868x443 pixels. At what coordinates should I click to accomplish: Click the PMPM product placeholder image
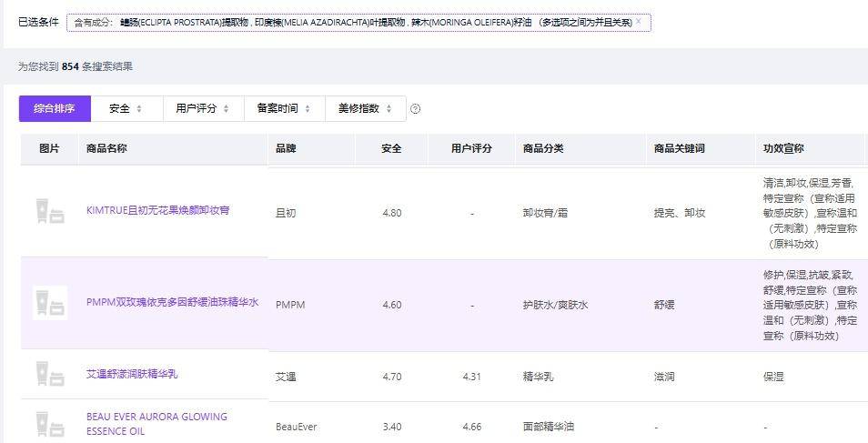(x=49, y=303)
